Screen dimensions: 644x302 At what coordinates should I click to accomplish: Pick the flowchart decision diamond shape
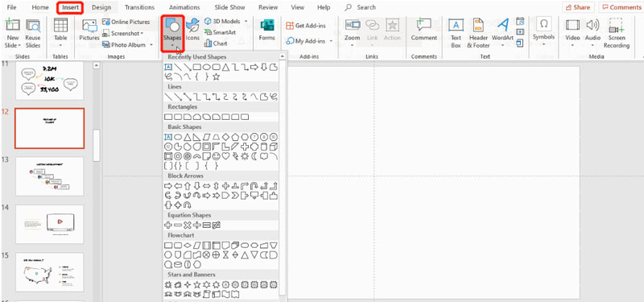tap(188, 246)
